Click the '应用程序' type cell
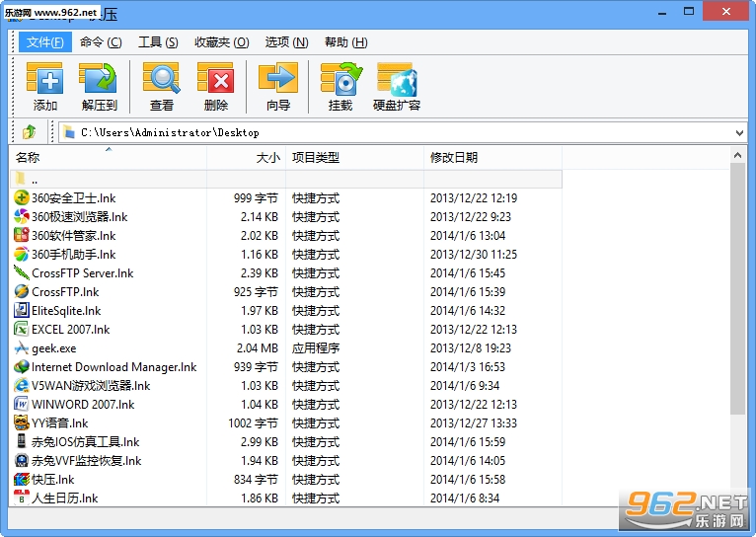This screenshot has width=756, height=537. point(316,348)
